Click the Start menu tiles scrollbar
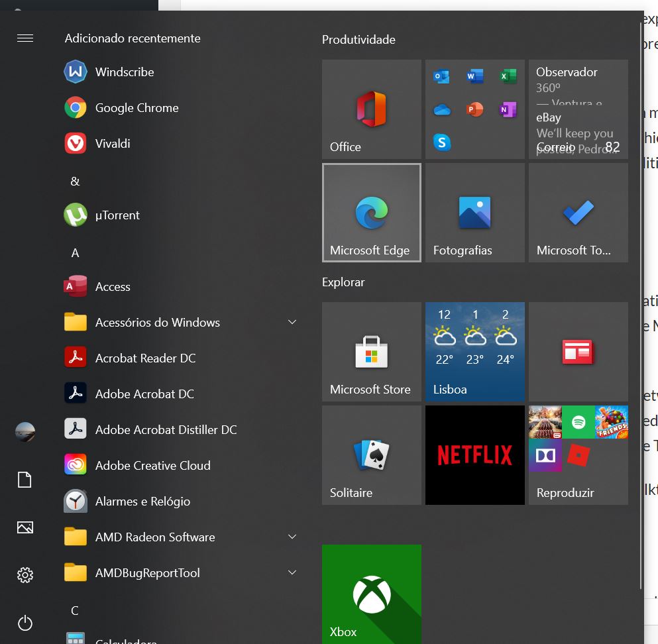This screenshot has width=658, height=644. (x=641, y=306)
